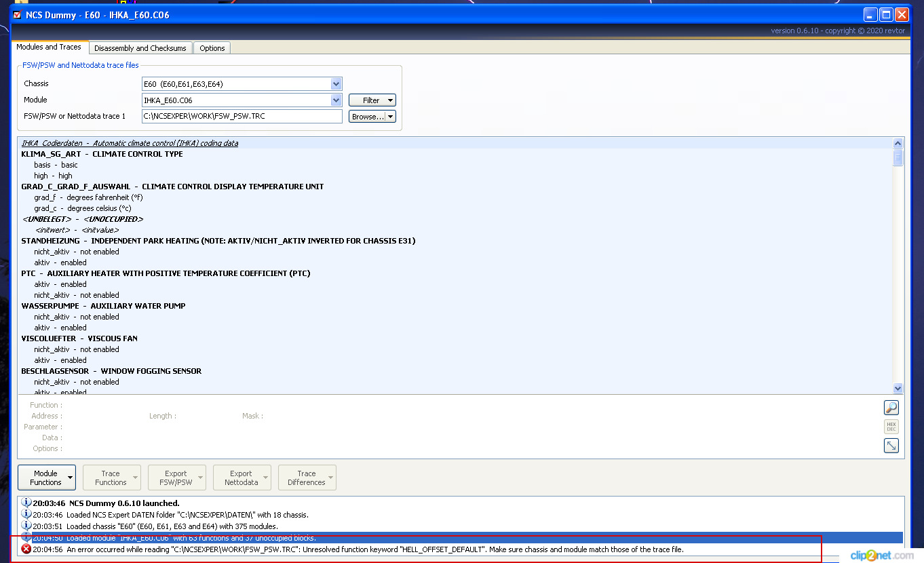
Task: Select the STANDHEIZUNG 'aktiv - enabled' parameter
Action: (x=60, y=263)
